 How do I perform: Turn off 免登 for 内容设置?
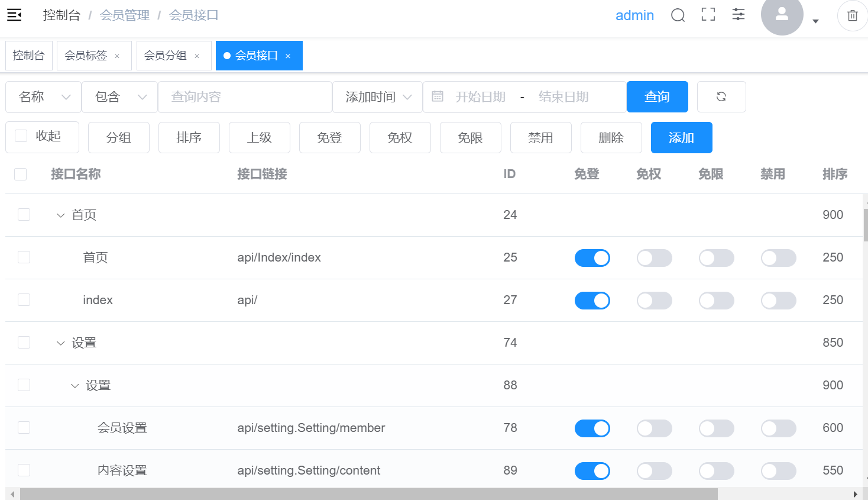pyautogui.click(x=592, y=471)
